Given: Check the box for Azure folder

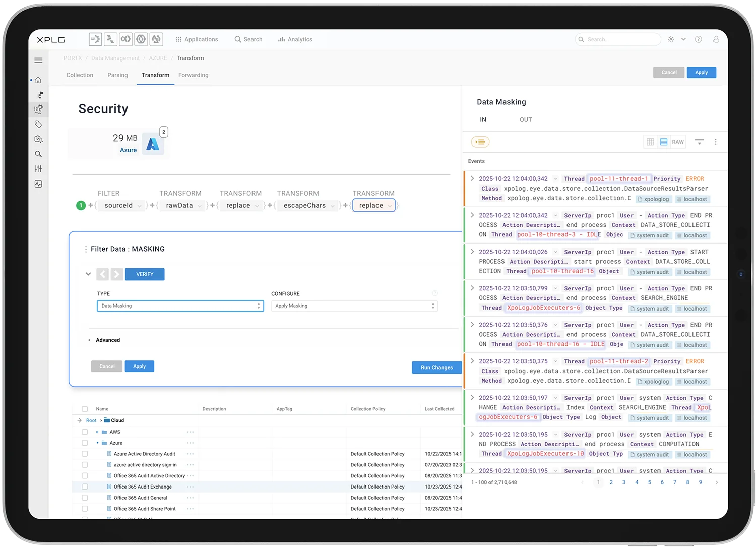Looking at the screenshot, I should tap(85, 443).
